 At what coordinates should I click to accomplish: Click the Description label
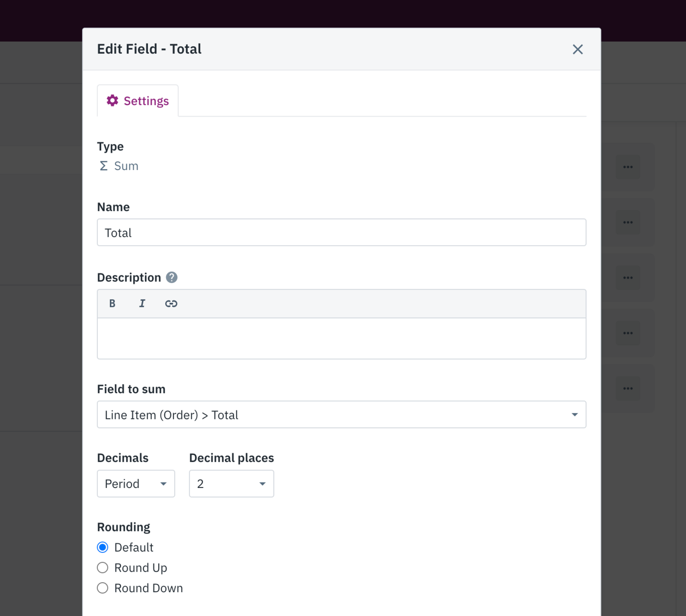129,277
